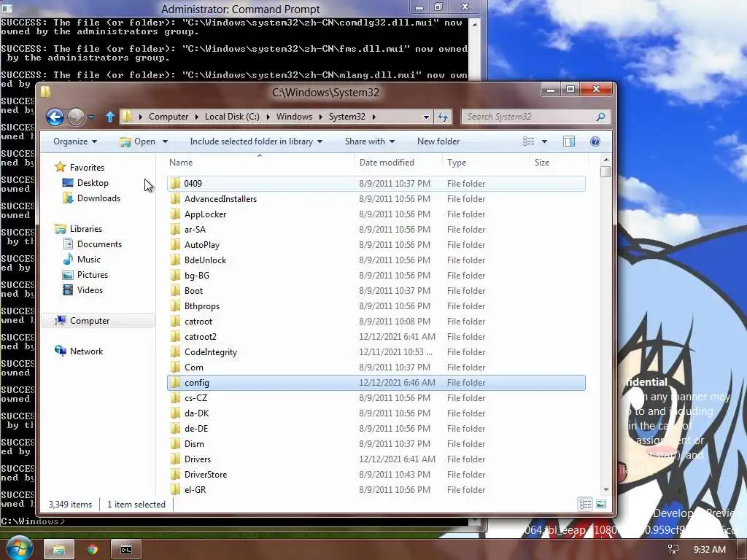Click the Help question mark icon
The width and height of the screenshot is (747, 560).
pos(595,141)
